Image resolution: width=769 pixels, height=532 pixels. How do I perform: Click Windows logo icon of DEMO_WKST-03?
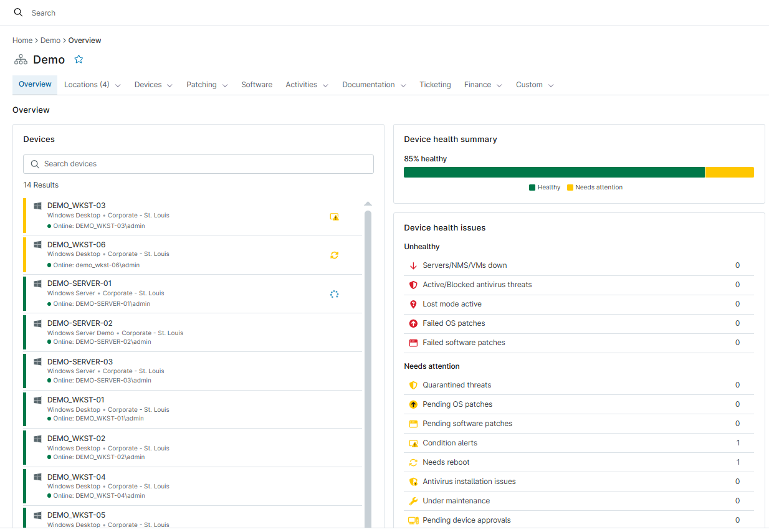tap(37, 206)
